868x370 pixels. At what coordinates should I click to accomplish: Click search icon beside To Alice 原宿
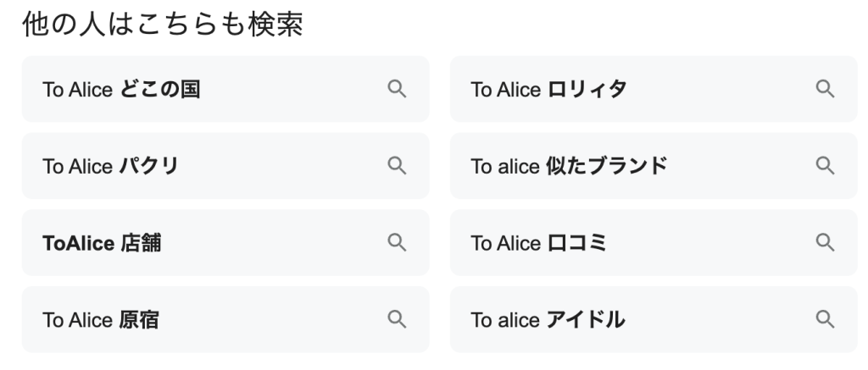point(397,319)
